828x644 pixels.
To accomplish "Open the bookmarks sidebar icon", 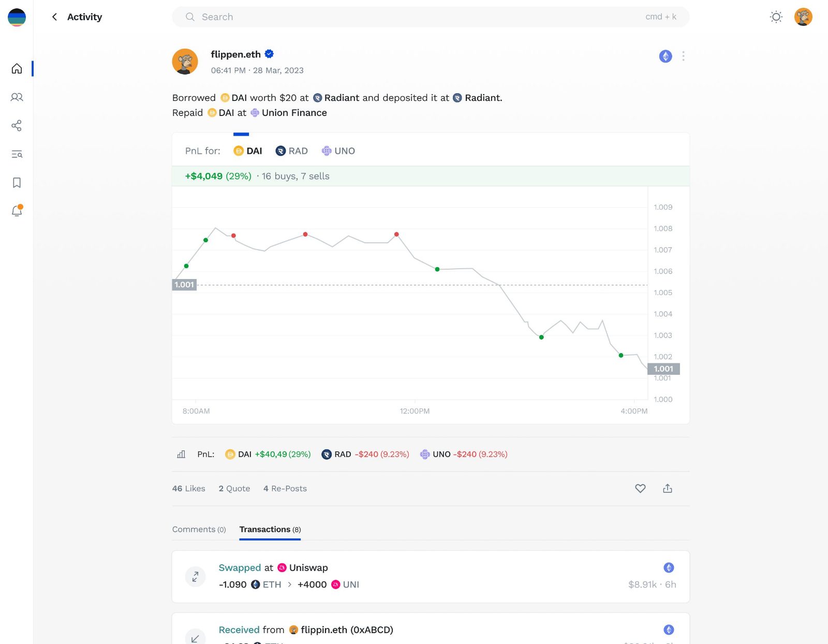I will coord(17,182).
